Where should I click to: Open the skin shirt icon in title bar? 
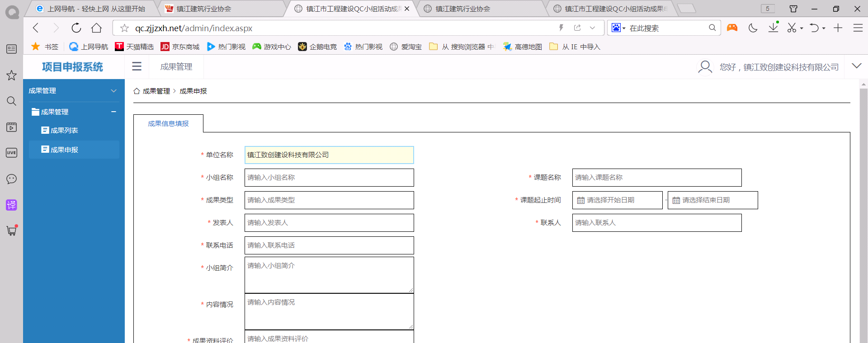(x=793, y=9)
